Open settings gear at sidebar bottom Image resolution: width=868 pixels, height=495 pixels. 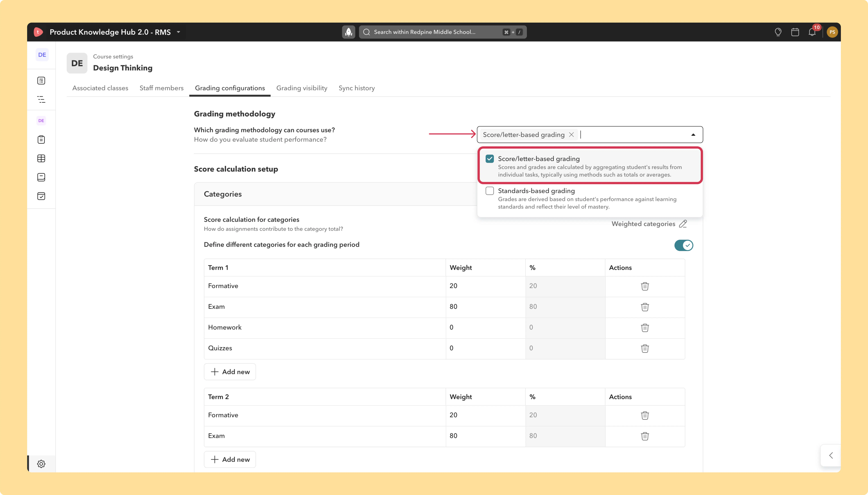[41, 464]
